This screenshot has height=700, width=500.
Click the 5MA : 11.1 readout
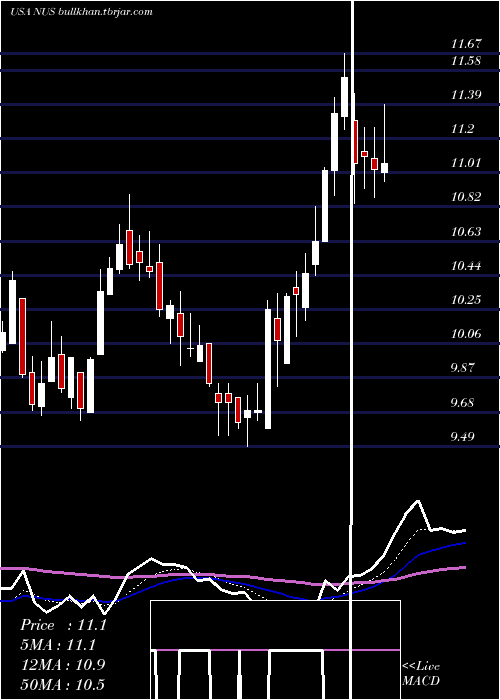(x=58, y=645)
